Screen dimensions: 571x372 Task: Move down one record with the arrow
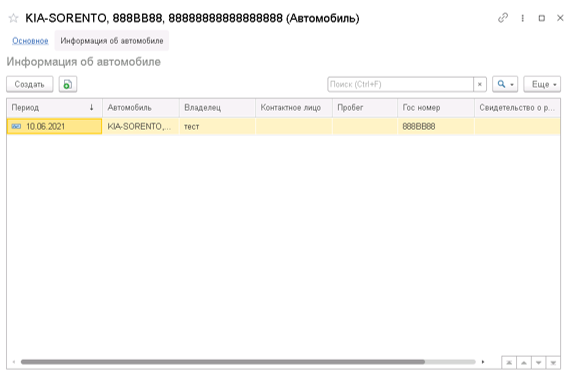click(x=538, y=363)
